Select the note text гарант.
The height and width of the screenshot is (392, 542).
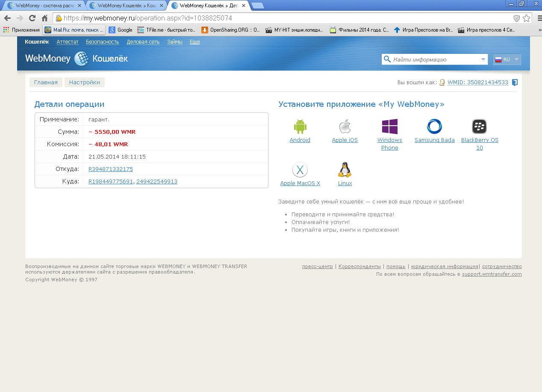click(99, 120)
